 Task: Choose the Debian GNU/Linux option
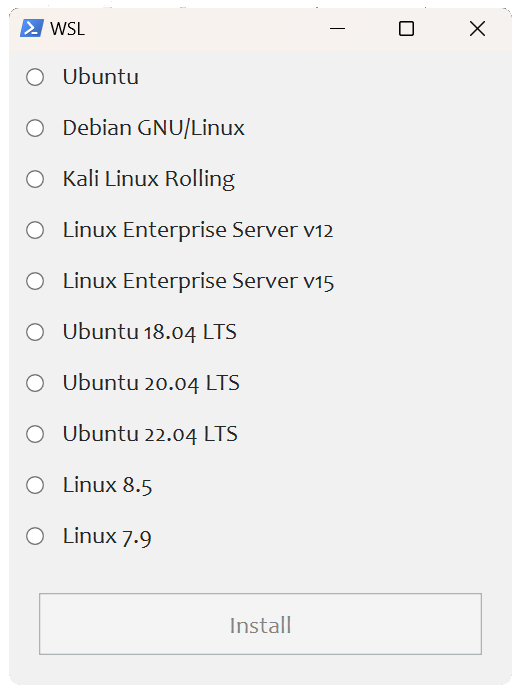point(35,128)
